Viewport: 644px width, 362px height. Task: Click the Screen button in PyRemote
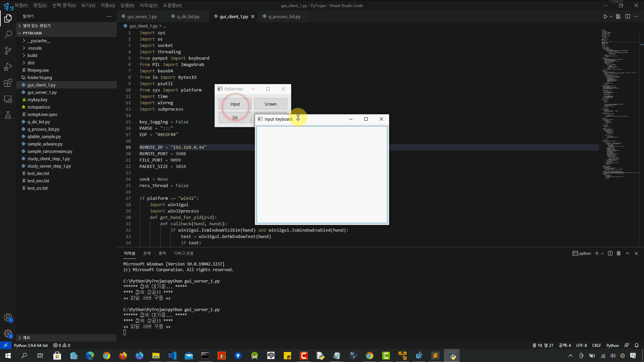pyautogui.click(x=270, y=104)
